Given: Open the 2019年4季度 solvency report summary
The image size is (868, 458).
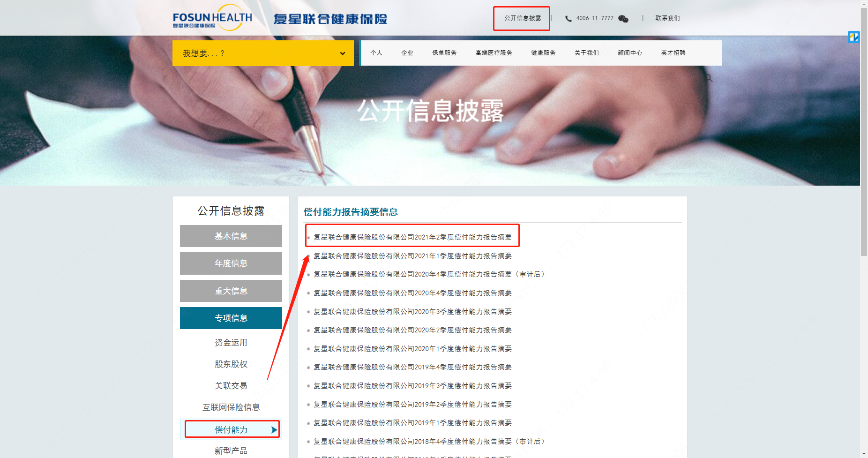Looking at the screenshot, I should coord(412,367).
